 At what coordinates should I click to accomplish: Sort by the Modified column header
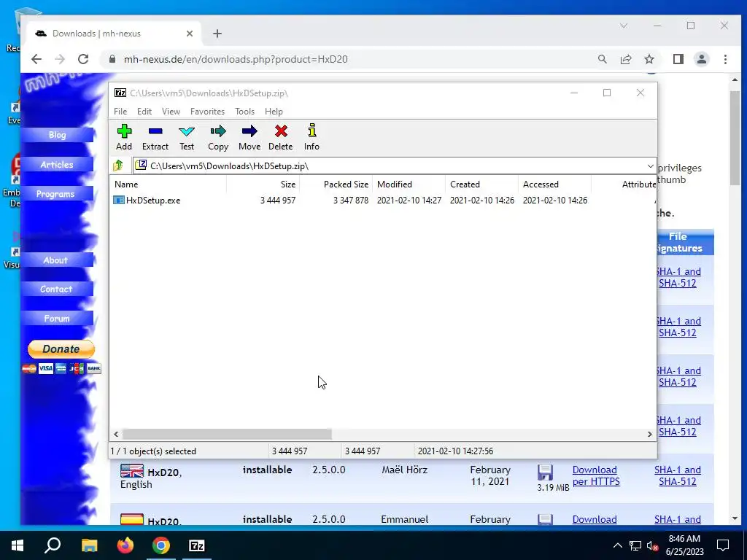pos(409,184)
